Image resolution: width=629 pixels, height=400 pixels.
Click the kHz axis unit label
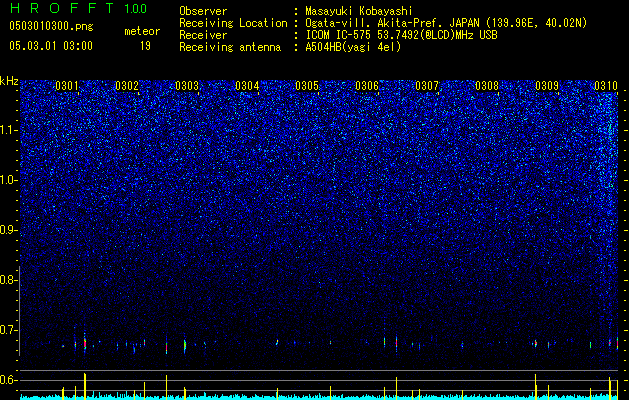9,81
